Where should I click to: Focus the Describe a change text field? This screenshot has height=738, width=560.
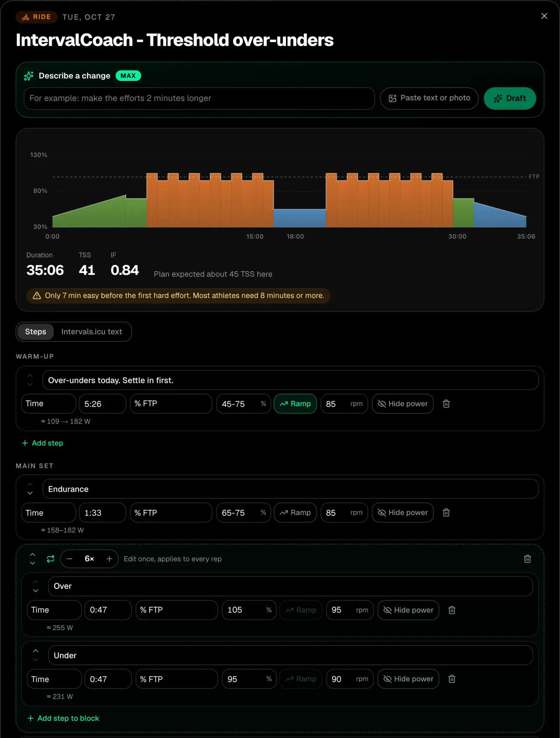[199, 98]
